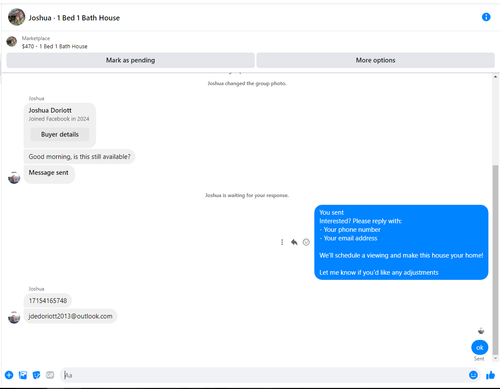
Task: Click the seen-by avatar above ok message
Action: tap(481, 331)
